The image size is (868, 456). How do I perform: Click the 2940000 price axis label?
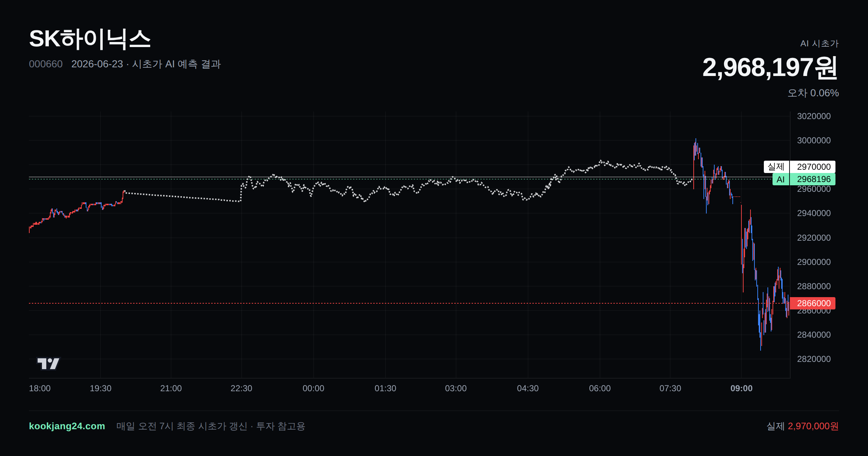click(814, 213)
